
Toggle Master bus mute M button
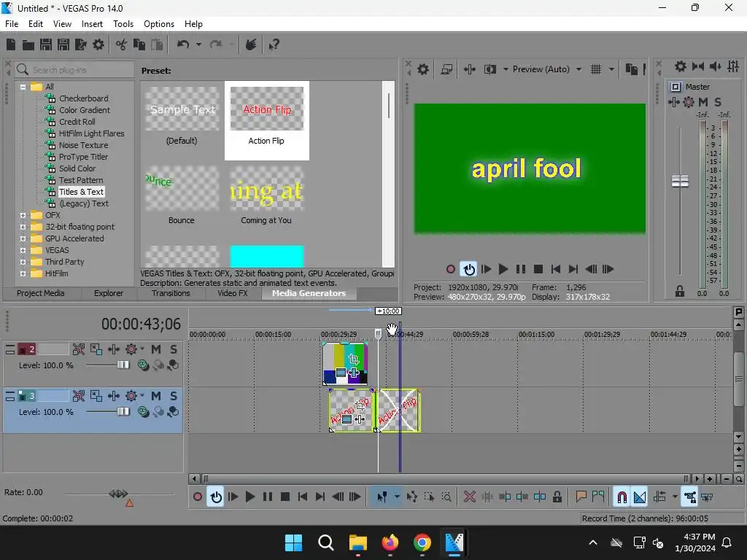703,102
